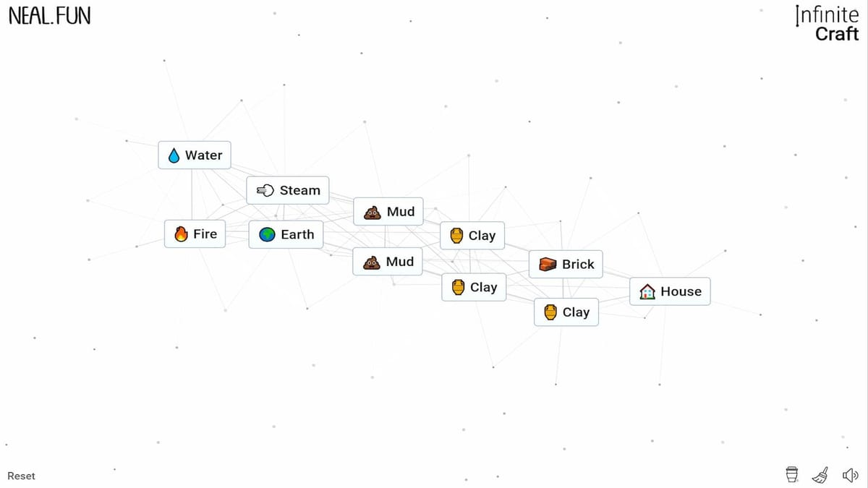Click the word Steam on its element
The image size is (868, 488).
299,190
